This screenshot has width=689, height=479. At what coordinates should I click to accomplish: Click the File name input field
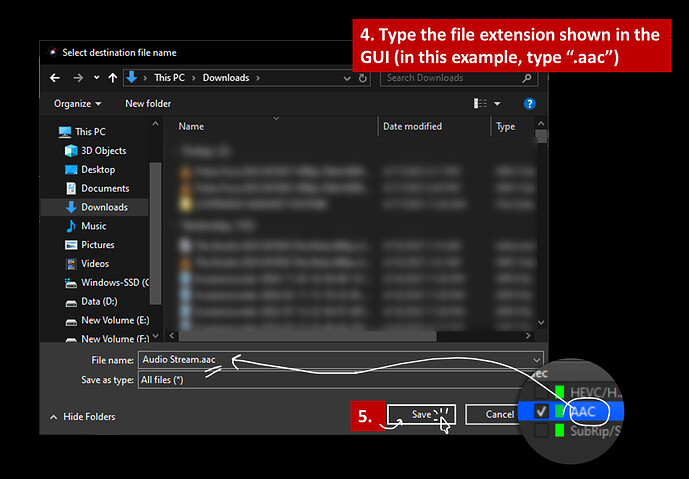340,360
